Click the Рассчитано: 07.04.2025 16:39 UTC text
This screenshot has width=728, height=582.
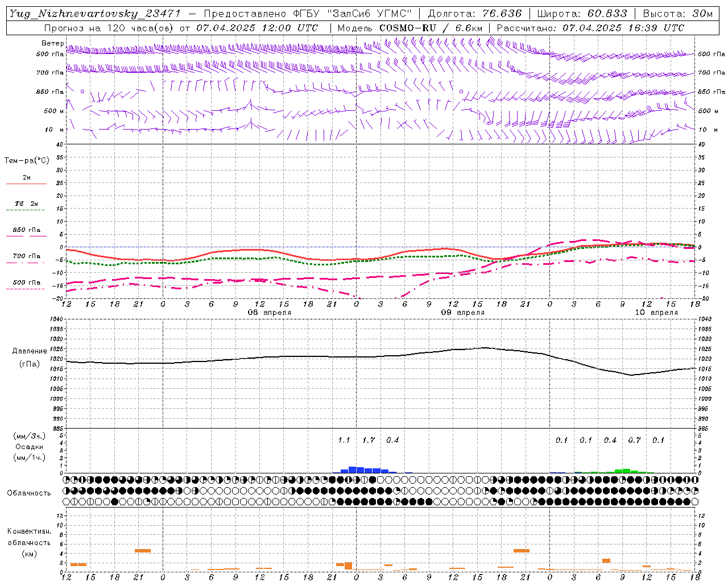(590, 28)
